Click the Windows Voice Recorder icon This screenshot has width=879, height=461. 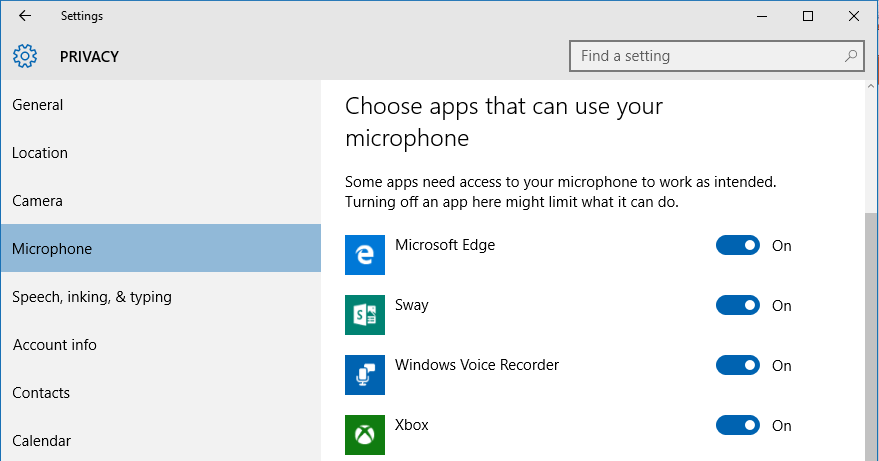click(364, 375)
